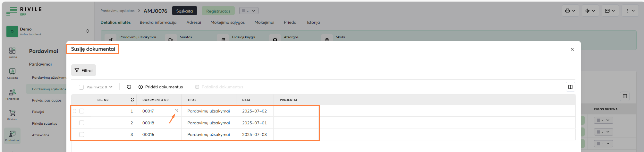Click the sum sigma icon in header

132,100
